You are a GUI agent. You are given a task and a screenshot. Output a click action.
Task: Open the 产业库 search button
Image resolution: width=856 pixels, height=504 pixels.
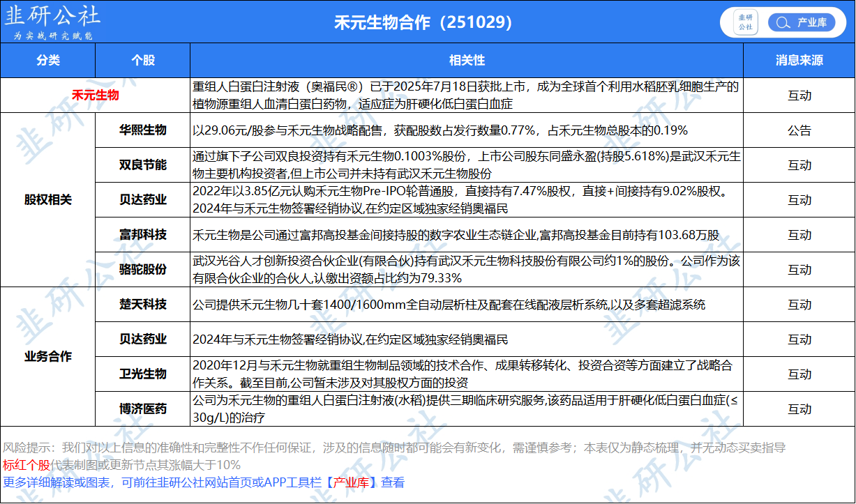click(x=801, y=22)
